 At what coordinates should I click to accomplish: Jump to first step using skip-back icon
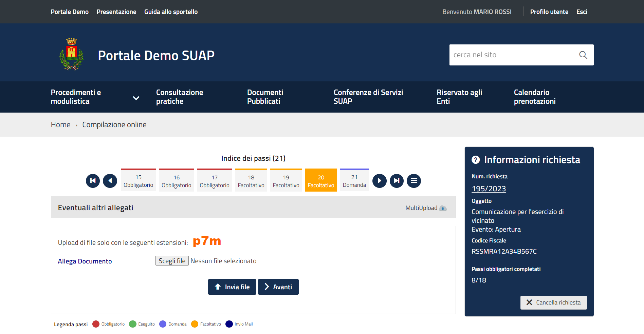pos(93,181)
